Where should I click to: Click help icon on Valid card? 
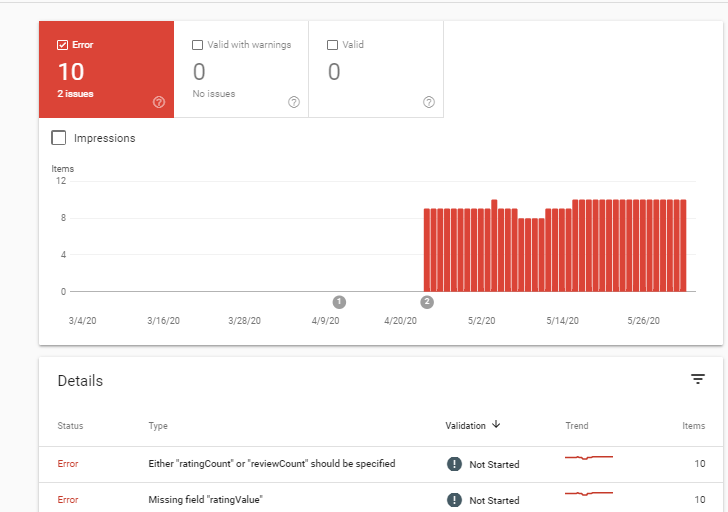429,102
